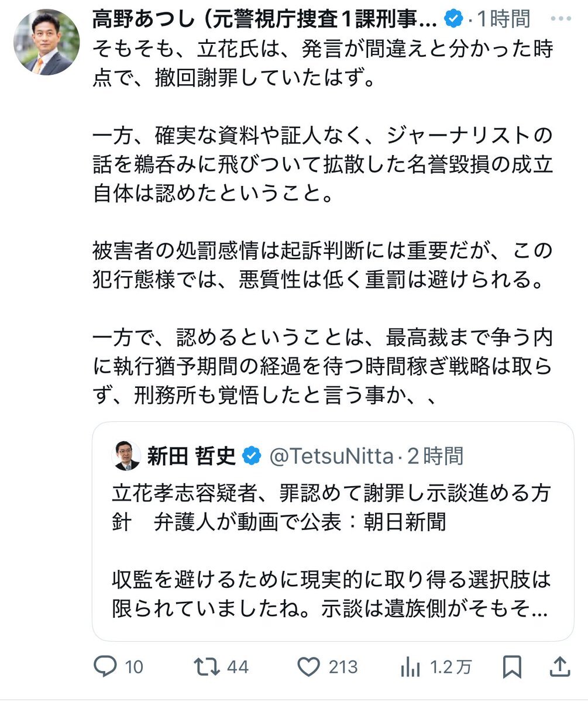Open 高野あつし profile photo
The width and height of the screenshot is (588, 702).
(47, 42)
